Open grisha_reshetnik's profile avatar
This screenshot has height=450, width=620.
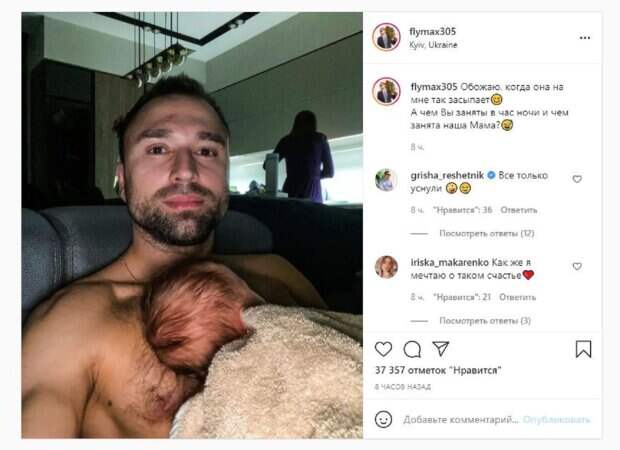click(386, 180)
